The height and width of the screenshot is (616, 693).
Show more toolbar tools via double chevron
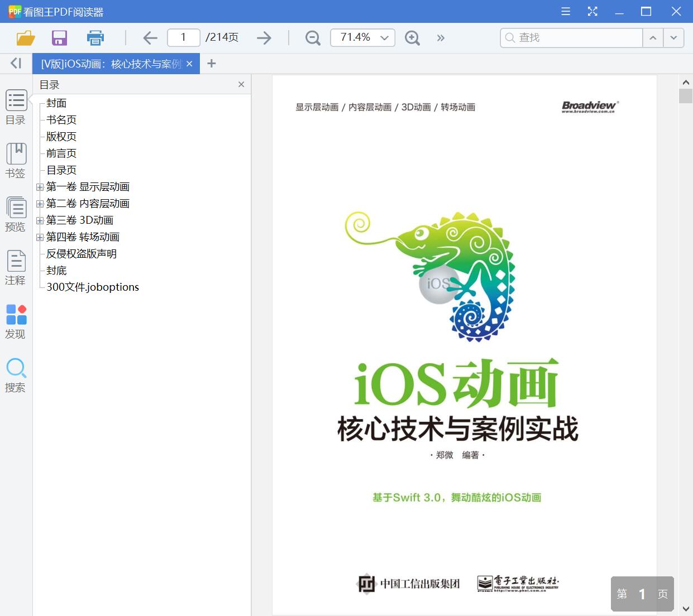(441, 38)
